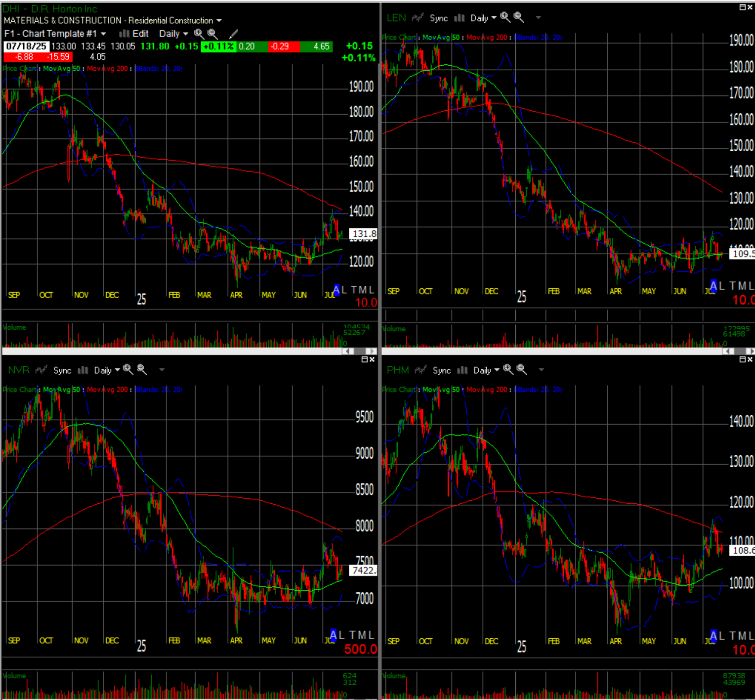755x700 pixels.
Task: Click the Volume label in LEN pane
Action: [x=394, y=329]
